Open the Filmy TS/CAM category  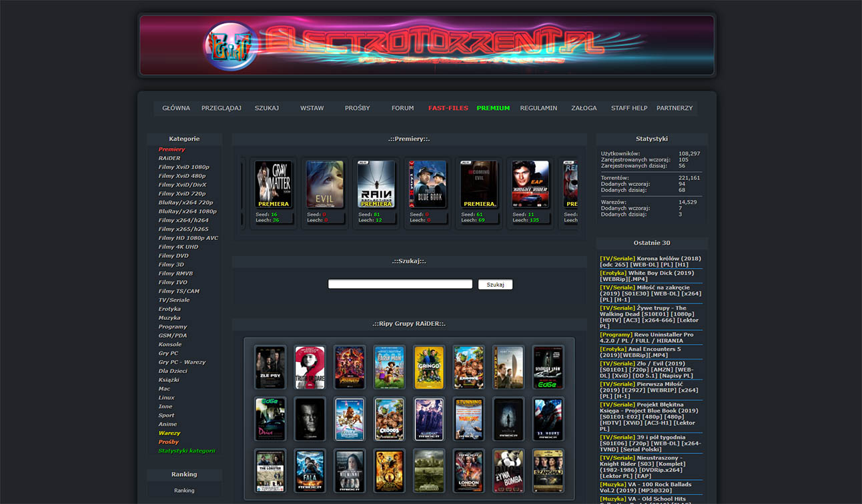[x=179, y=291]
